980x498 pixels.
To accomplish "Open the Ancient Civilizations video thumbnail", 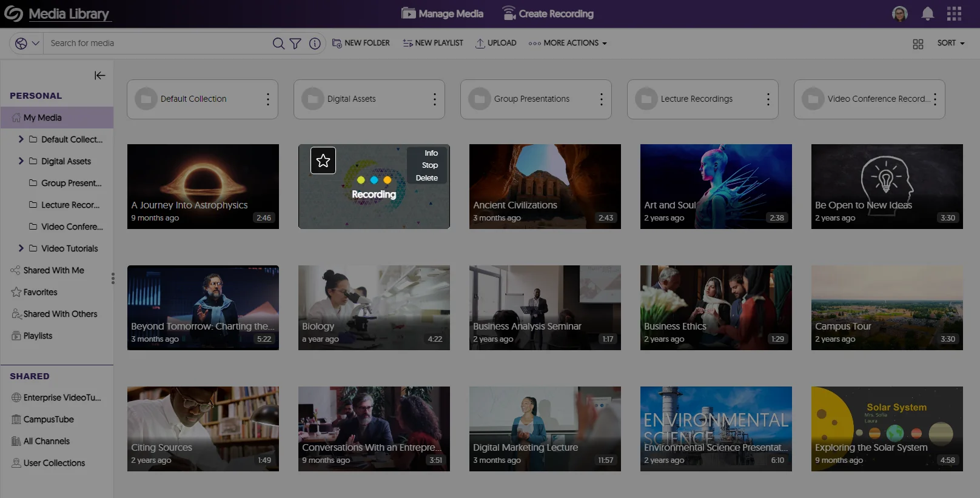I will click(x=545, y=186).
